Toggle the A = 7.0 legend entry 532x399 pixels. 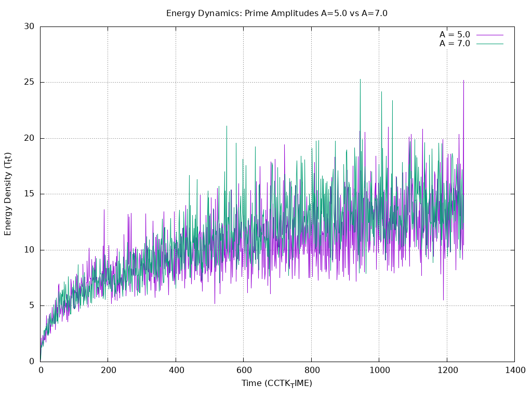(455, 44)
